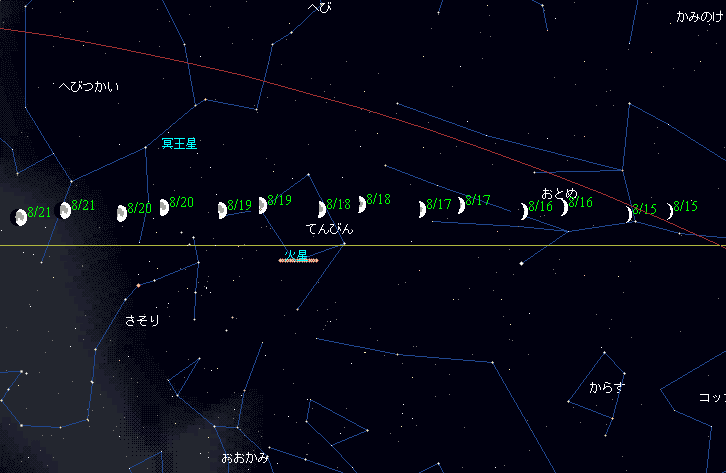726x473 pixels.
Task: Select the へびつかい constellation label
Action: tap(89, 87)
